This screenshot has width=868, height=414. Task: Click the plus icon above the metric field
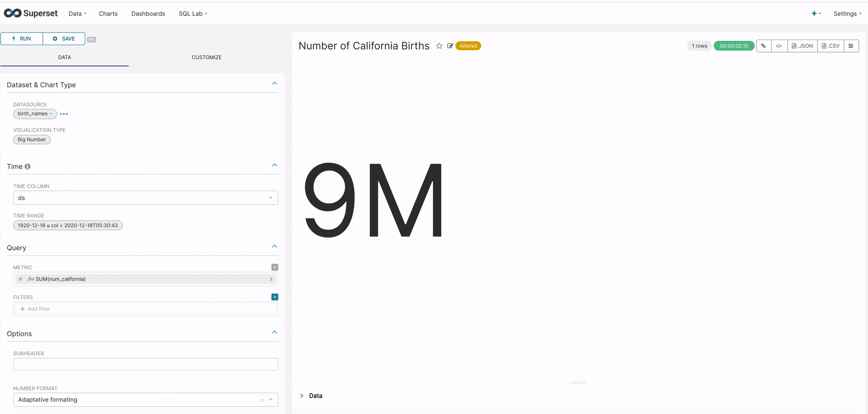[x=275, y=267]
